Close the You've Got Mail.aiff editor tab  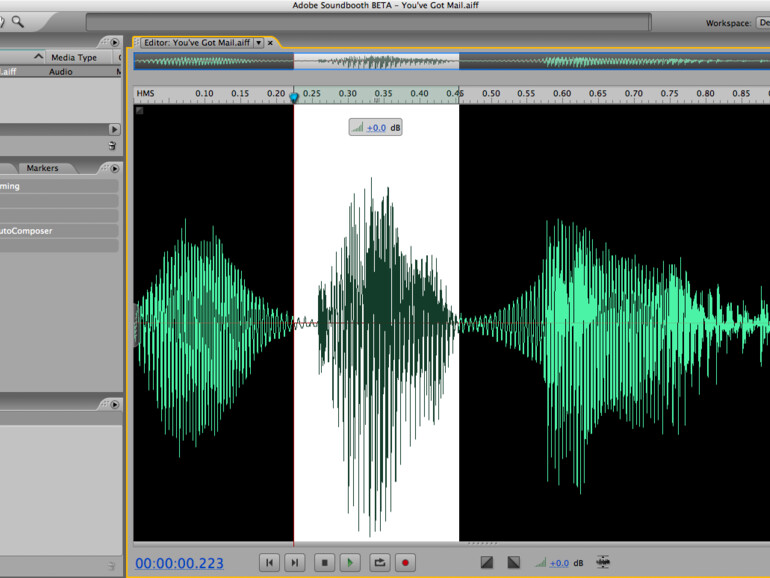click(x=270, y=43)
